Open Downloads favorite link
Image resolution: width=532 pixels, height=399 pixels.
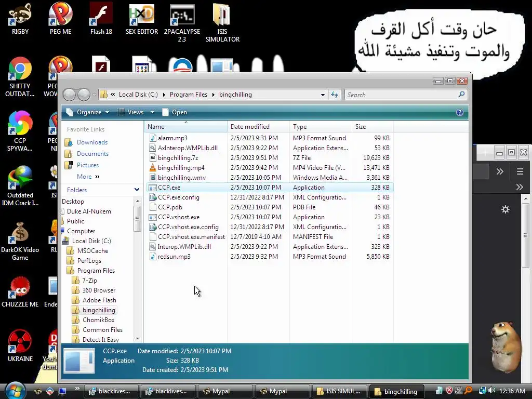pos(92,142)
